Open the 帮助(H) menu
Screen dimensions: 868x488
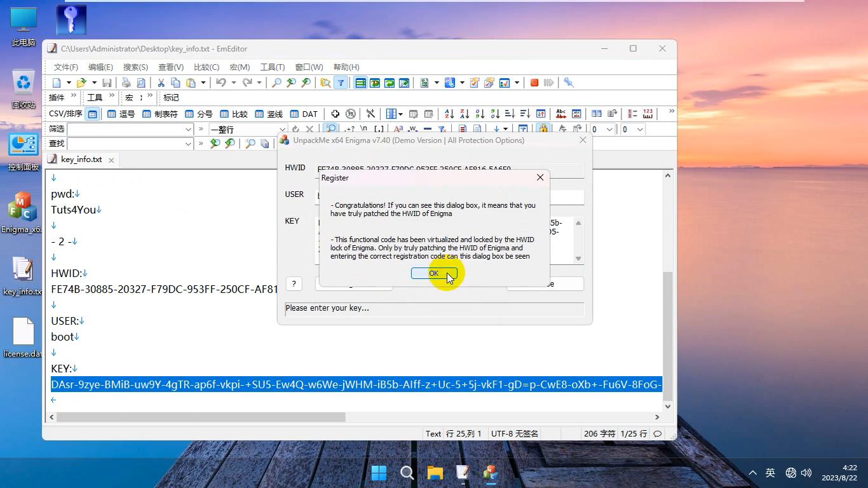tap(346, 67)
